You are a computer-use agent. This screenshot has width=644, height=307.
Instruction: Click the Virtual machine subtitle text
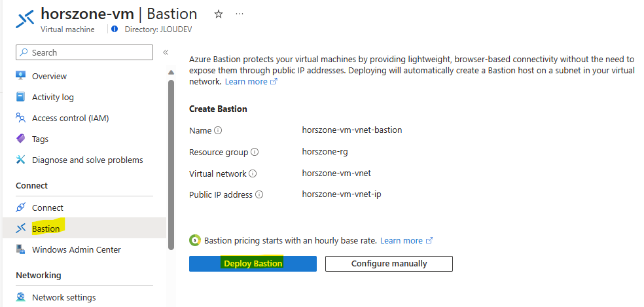67,29
